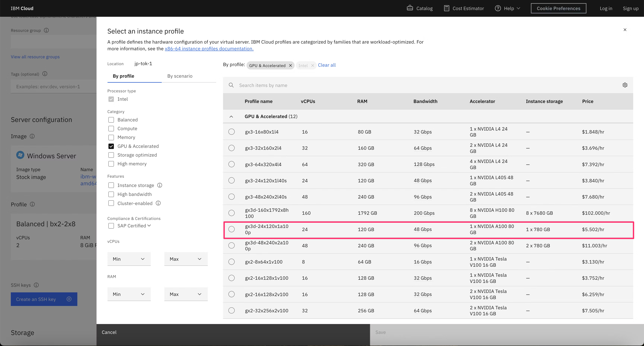This screenshot has height=346, width=644.
Task: Open the Catalog briefcase icon
Action: tap(410, 8)
